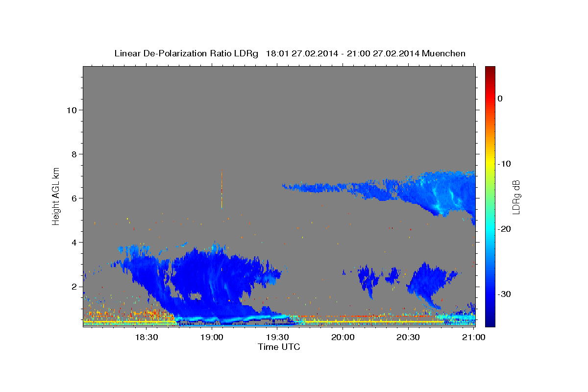This screenshot has height=392, width=588.
Task: Click the height tick label '4'
Action: [74, 243]
